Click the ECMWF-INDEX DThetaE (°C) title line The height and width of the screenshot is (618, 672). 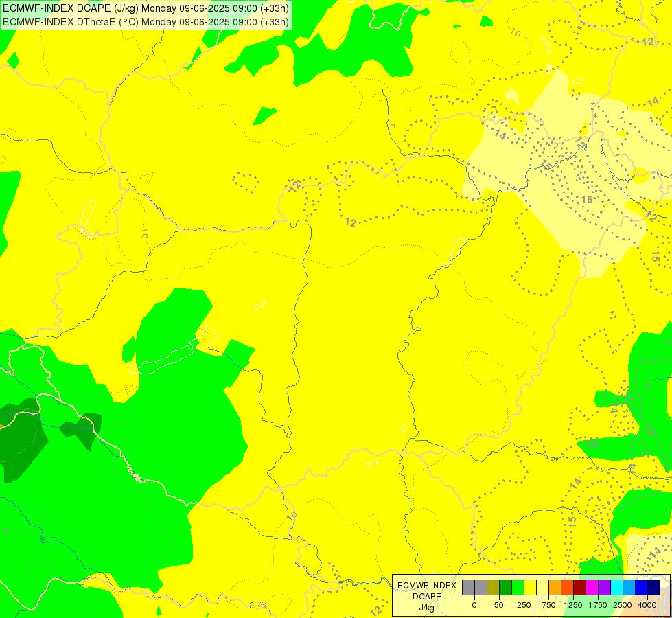pyautogui.click(x=146, y=22)
